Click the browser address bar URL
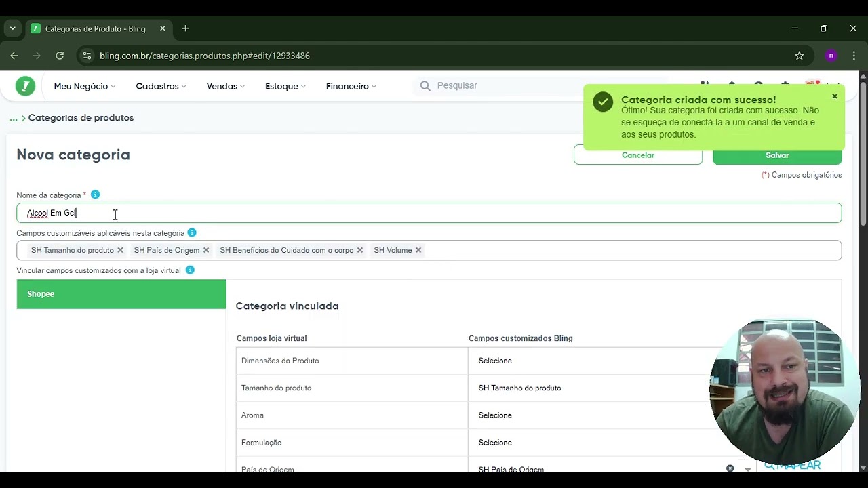Screen dimensions: 868x488 [x=205, y=56]
